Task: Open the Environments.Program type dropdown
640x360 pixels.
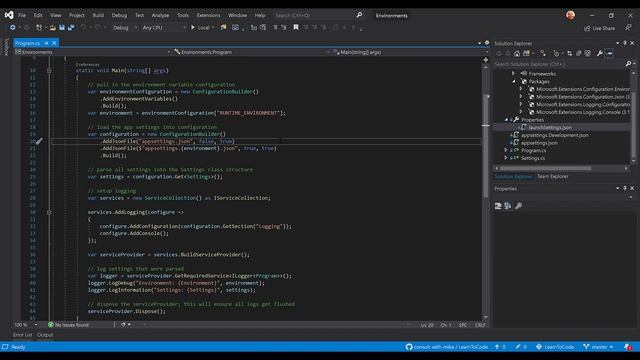Action: (x=251, y=52)
